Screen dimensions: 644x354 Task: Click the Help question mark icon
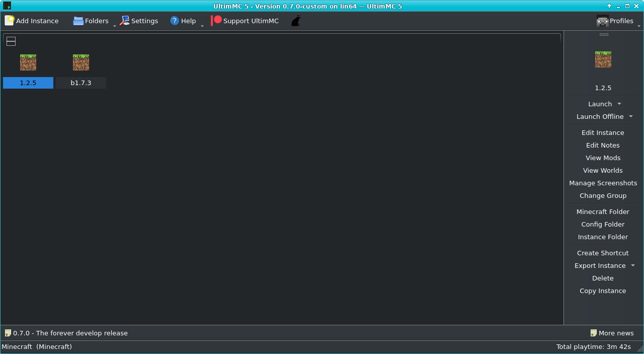coord(175,21)
